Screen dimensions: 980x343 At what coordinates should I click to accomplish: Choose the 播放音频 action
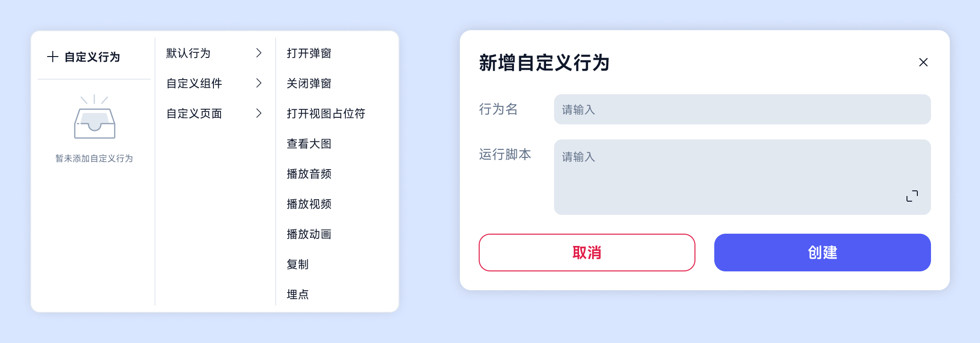(309, 174)
